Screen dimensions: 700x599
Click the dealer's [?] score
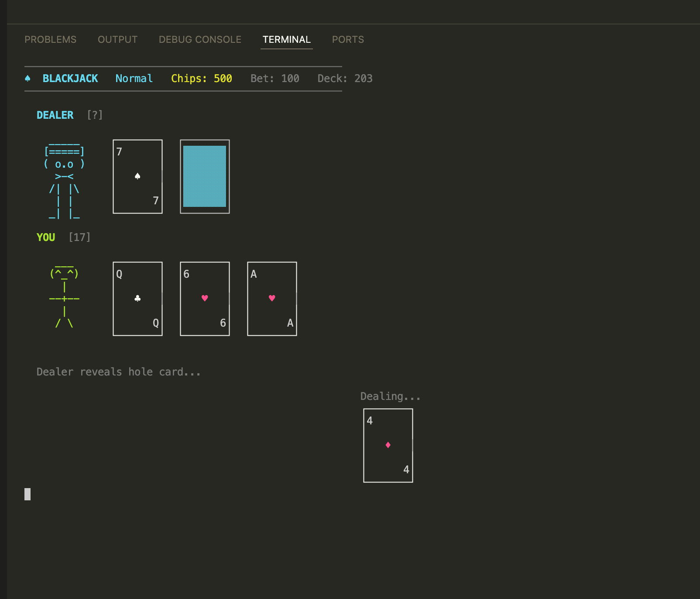click(x=95, y=115)
